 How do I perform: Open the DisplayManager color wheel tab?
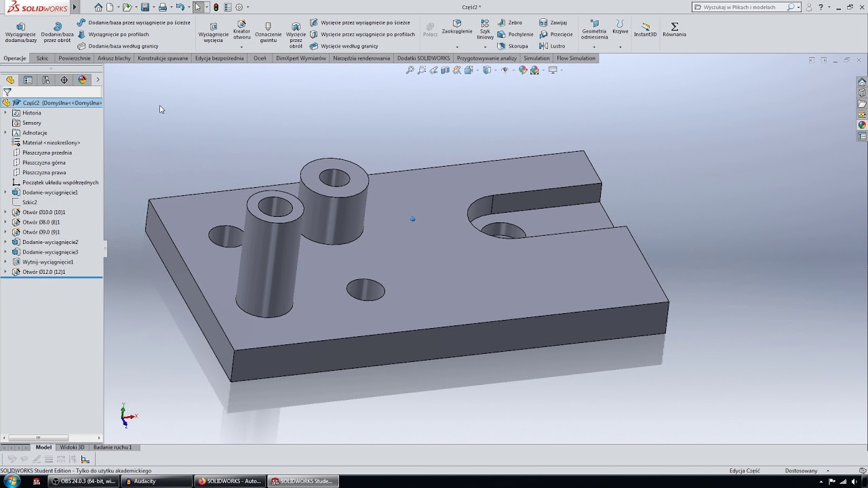click(82, 79)
